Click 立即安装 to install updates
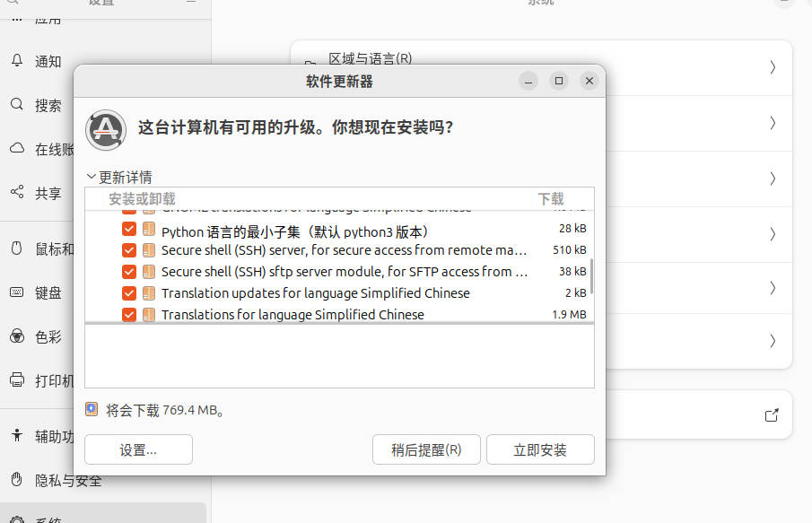Screen dimensions: 812x523 (x=540, y=449)
